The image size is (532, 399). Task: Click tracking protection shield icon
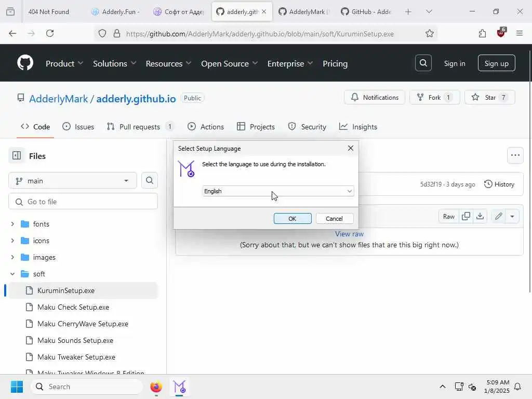tap(102, 33)
